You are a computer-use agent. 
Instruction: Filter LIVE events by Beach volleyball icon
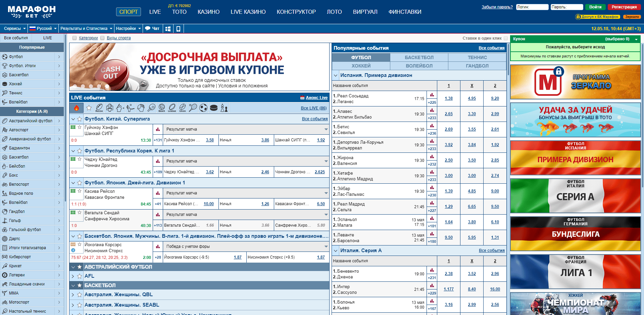(x=162, y=108)
